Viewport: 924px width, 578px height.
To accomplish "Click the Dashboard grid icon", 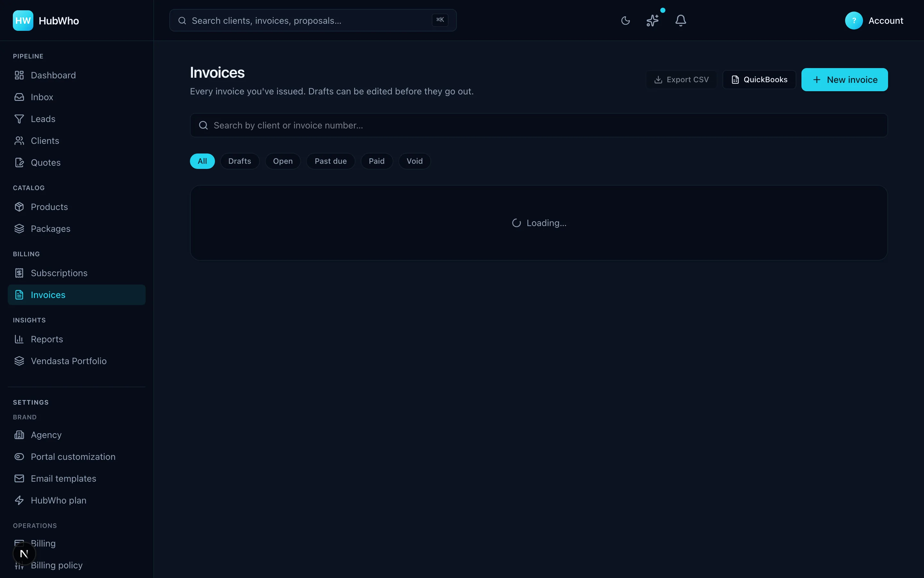I will 19,75.
